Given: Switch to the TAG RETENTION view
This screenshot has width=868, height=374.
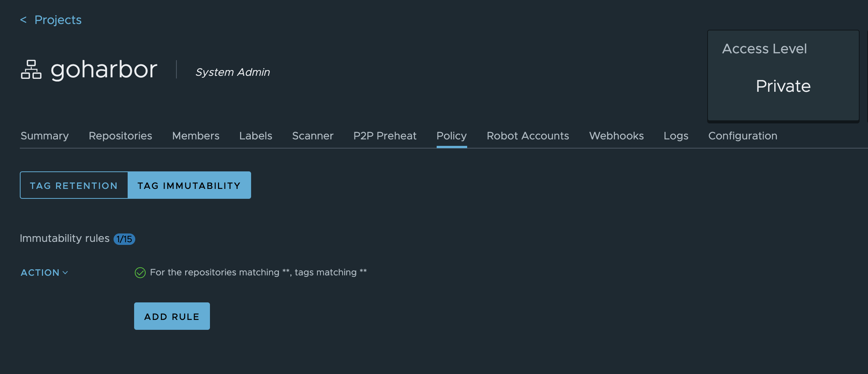Looking at the screenshot, I should (x=74, y=185).
